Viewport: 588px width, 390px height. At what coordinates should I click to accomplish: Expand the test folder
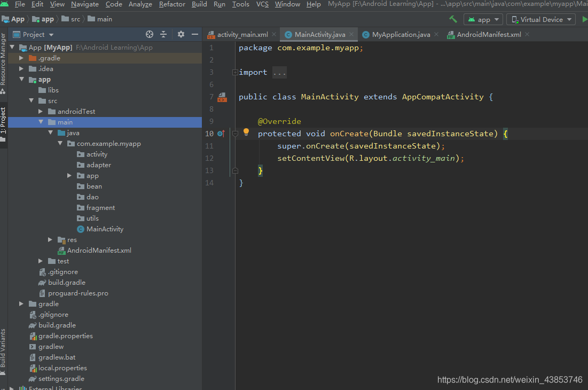coord(41,261)
